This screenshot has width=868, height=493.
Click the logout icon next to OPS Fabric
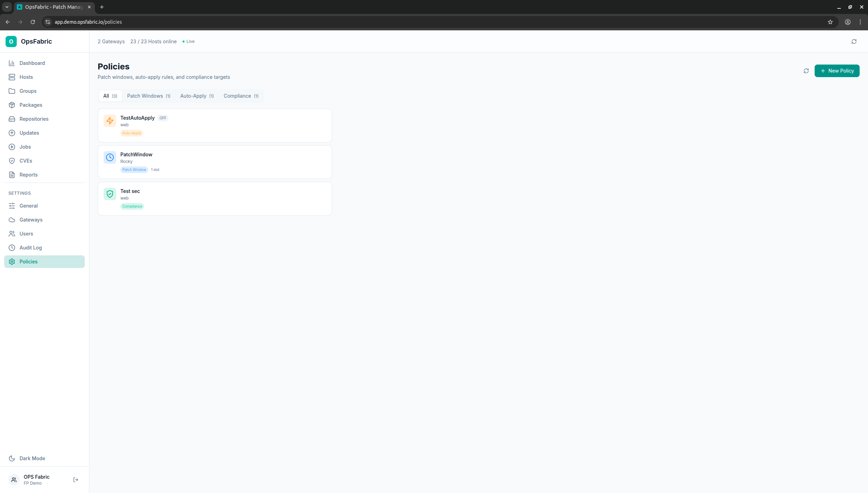pos(76,480)
